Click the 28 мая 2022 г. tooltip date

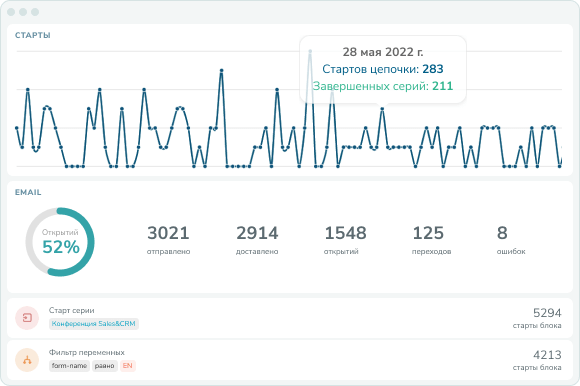(x=383, y=52)
